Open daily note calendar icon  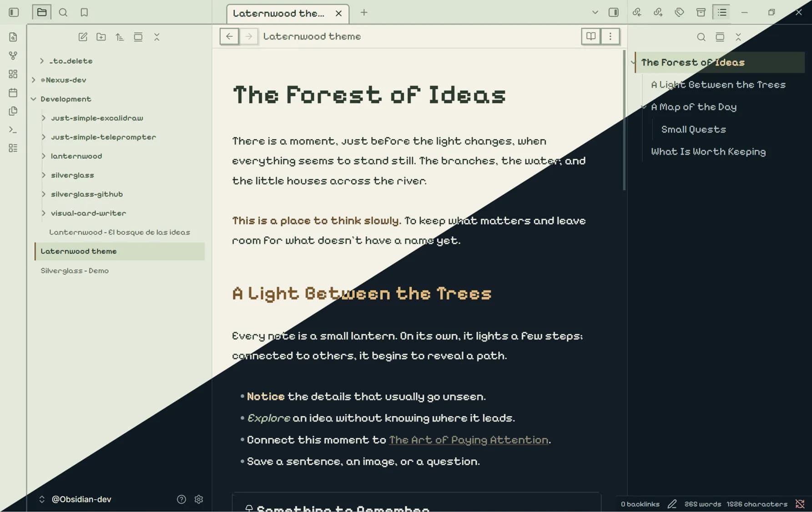point(13,92)
